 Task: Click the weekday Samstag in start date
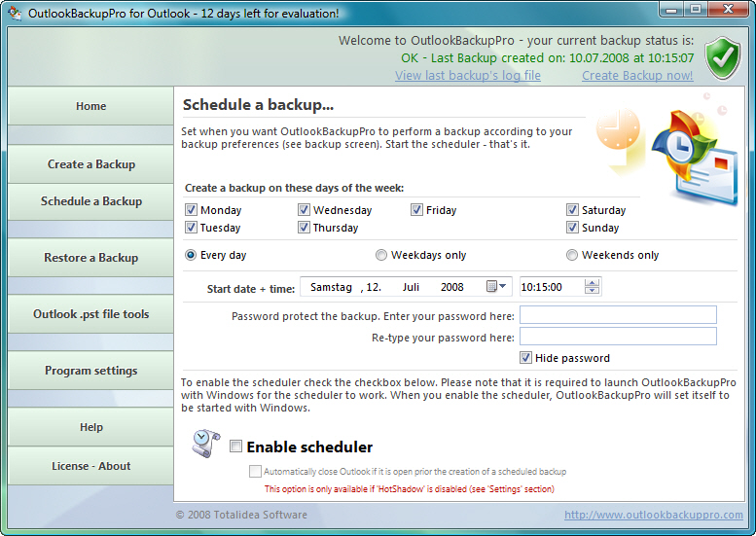click(x=331, y=287)
